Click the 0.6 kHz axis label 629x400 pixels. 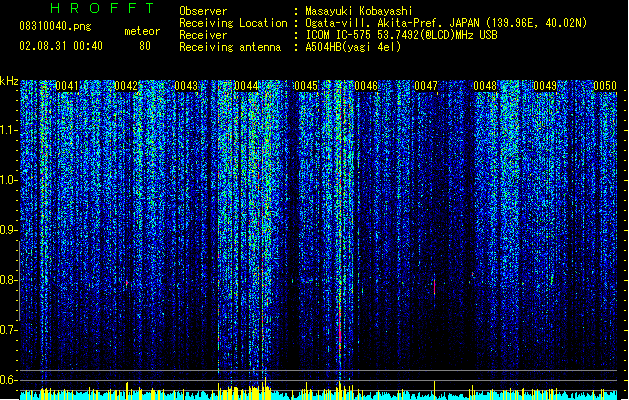click(8, 380)
